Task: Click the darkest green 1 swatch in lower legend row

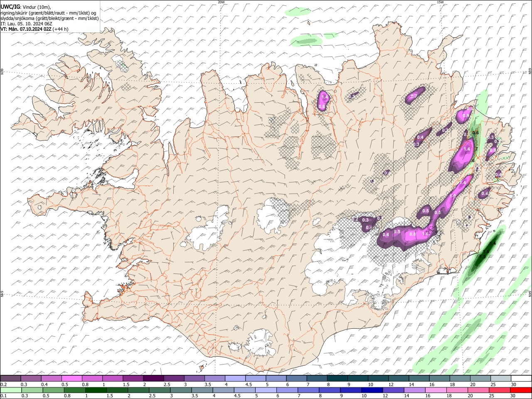Action: point(96,390)
